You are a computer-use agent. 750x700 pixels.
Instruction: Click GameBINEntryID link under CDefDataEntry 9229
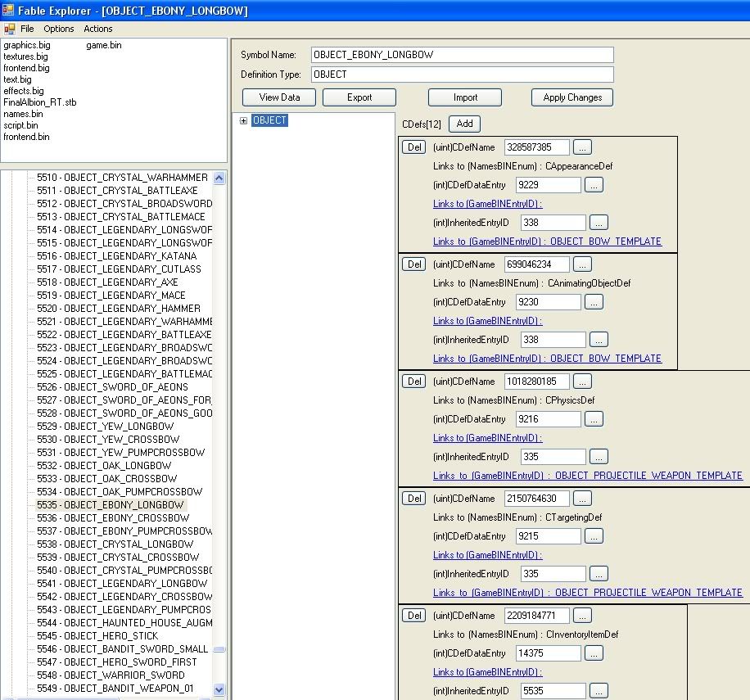(487, 204)
